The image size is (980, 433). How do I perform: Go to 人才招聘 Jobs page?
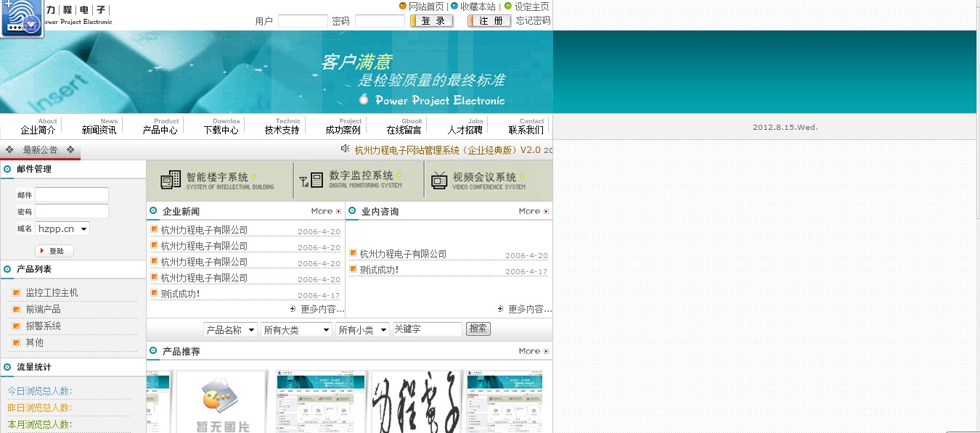coord(465,126)
